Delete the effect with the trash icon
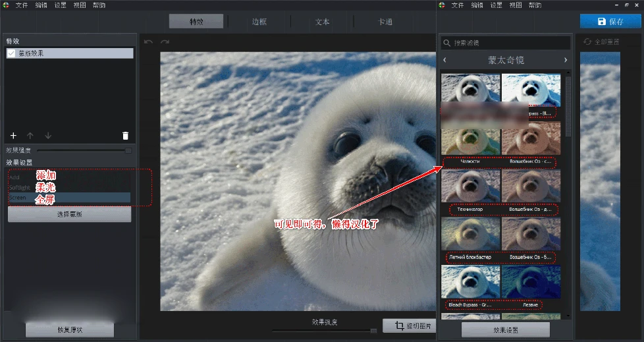Screen dimensions: 644x342 (125, 136)
